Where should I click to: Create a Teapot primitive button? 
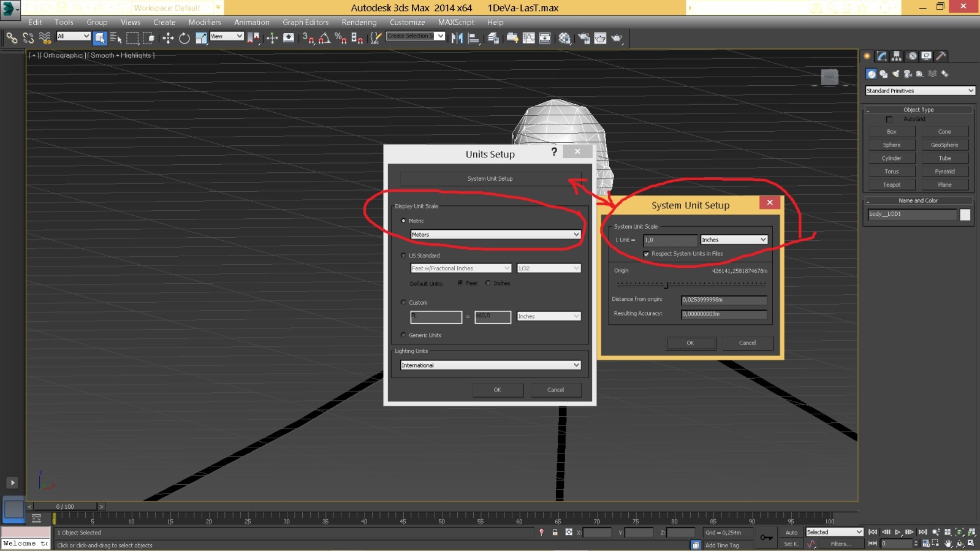pyautogui.click(x=892, y=185)
